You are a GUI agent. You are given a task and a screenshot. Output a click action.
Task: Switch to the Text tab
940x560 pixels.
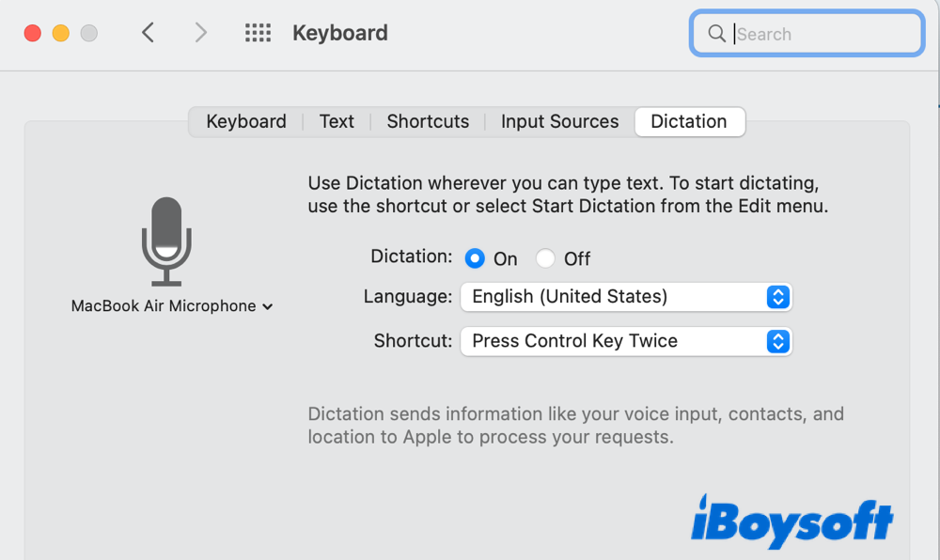(x=337, y=122)
